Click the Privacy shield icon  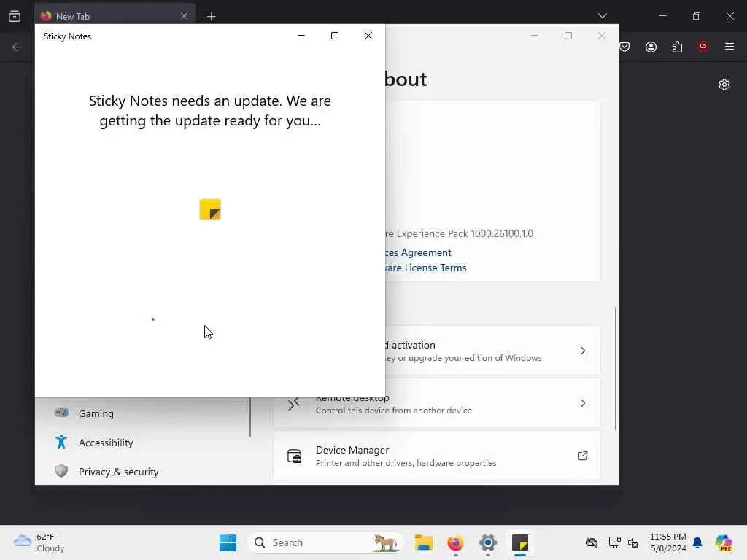coord(61,471)
